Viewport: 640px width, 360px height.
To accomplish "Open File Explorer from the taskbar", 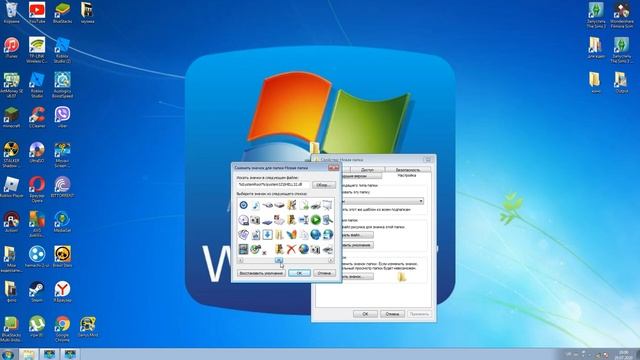I will click(x=29, y=354).
